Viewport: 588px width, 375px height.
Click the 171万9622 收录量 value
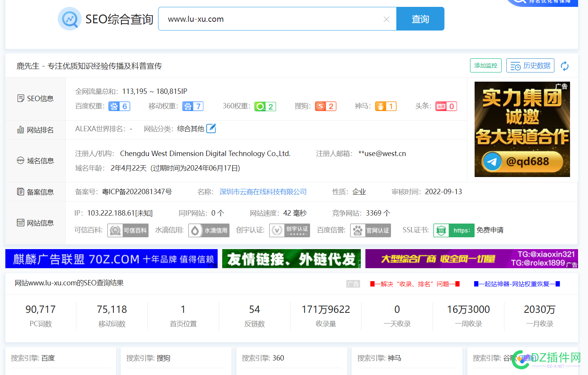coord(326,309)
